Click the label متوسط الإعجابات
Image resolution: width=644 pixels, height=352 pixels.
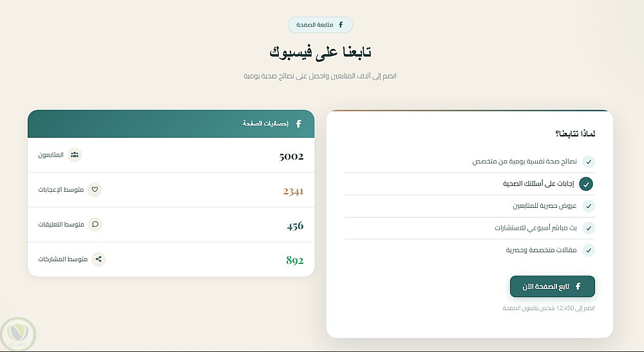click(61, 190)
